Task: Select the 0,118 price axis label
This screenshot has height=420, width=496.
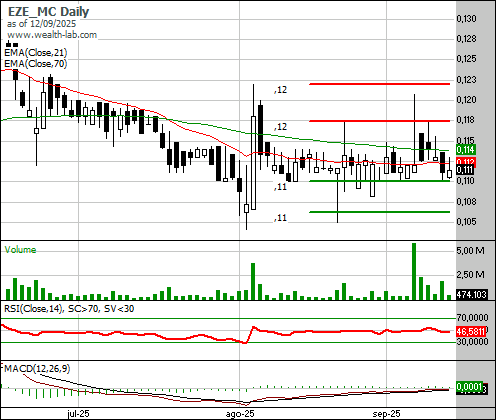Action: (467, 120)
